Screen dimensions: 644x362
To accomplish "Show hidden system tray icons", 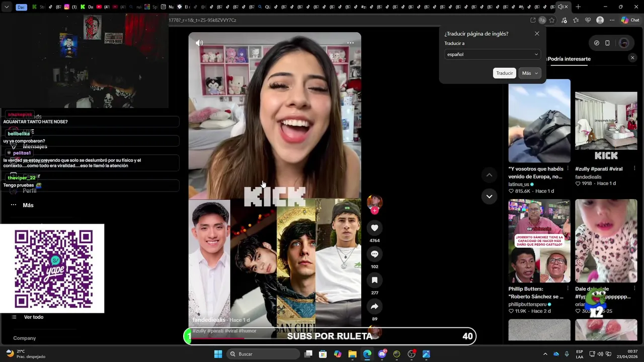I will click(545, 354).
